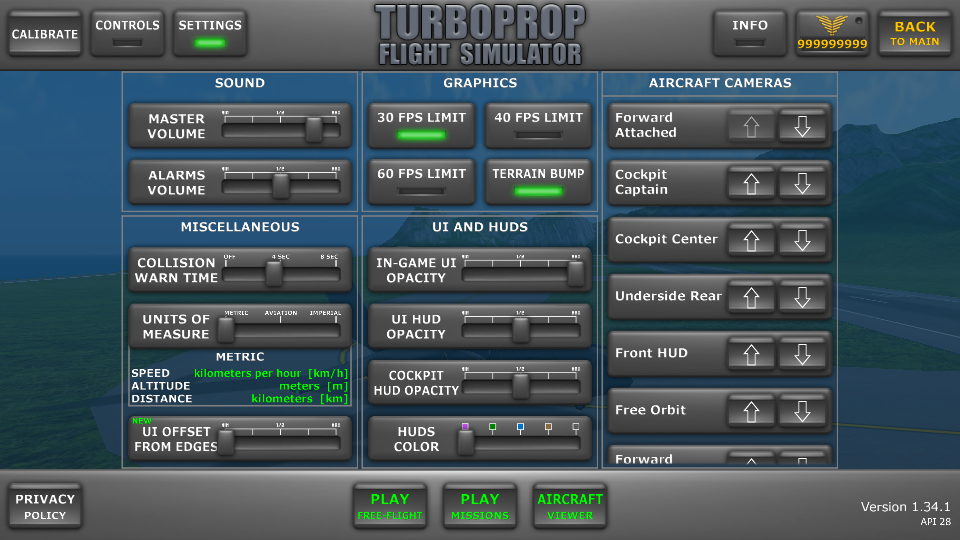Toggle the Terrain Bump setting
This screenshot has height=540, width=960.
538,182
